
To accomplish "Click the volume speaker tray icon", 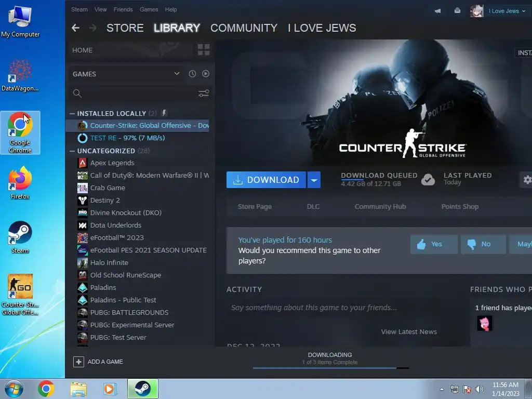I will (x=480, y=389).
